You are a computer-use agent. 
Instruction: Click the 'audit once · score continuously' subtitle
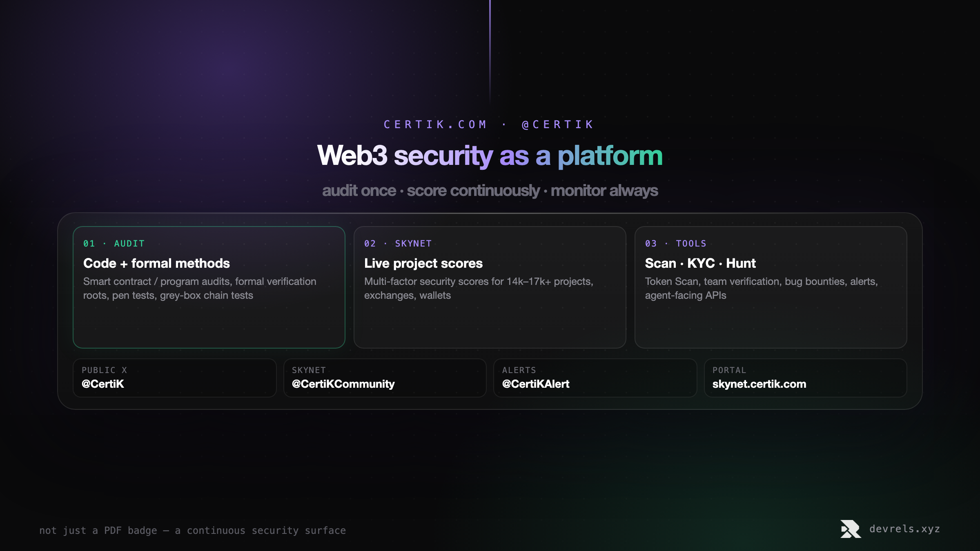490,191
